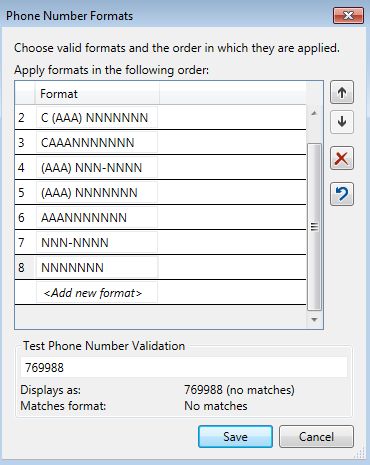Select format (AAA) NNN-NNNN
The image size is (370, 465).
tap(97, 168)
